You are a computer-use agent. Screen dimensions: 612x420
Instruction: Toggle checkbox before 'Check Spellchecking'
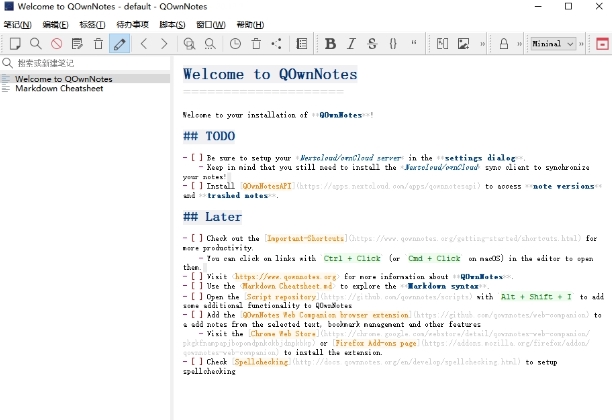(x=196, y=362)
